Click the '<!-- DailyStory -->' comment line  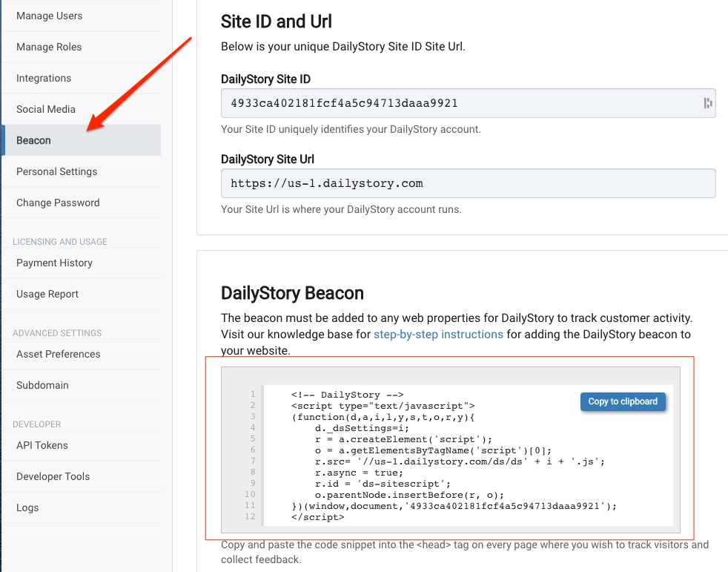tap(347, 395)
